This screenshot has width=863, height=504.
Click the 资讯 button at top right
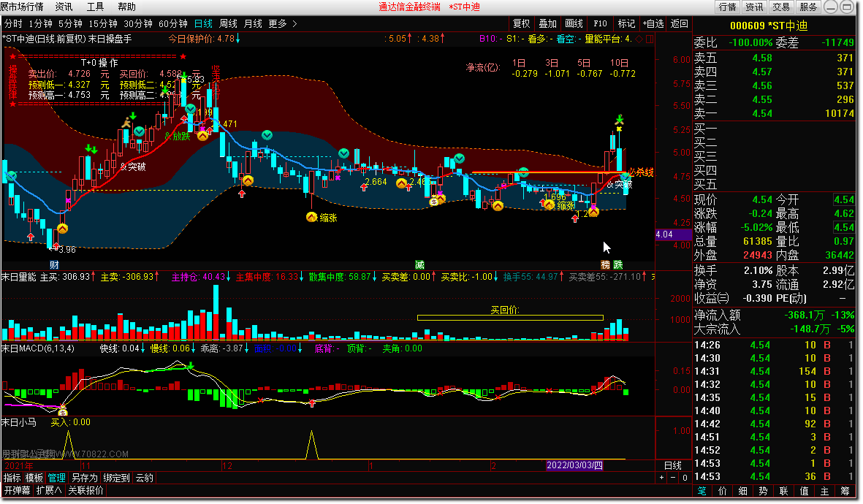(754, 7)
